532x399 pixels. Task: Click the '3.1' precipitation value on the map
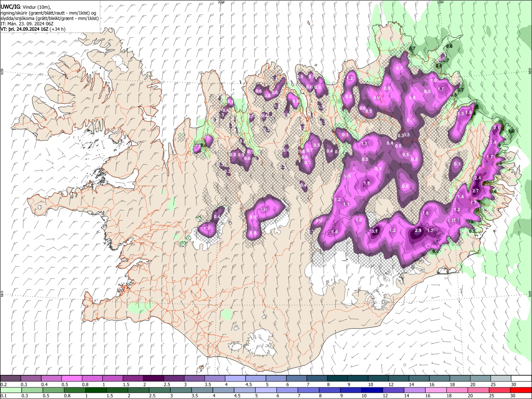coord(374,231)
